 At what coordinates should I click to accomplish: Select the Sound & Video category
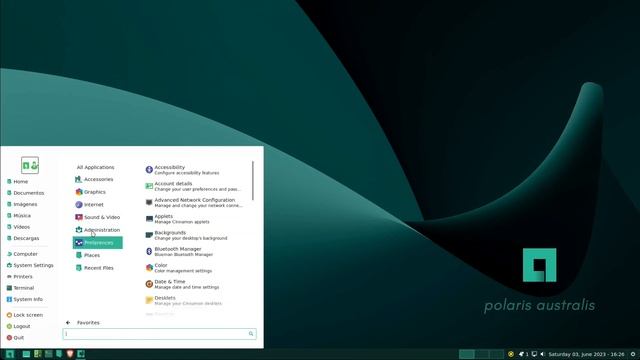tap(98, 217)
